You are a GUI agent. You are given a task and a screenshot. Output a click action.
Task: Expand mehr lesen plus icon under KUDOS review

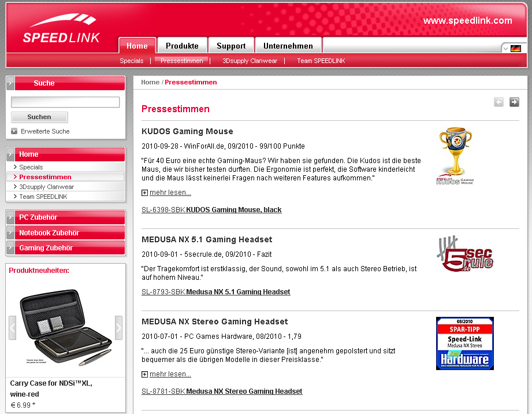coord(144,193)
